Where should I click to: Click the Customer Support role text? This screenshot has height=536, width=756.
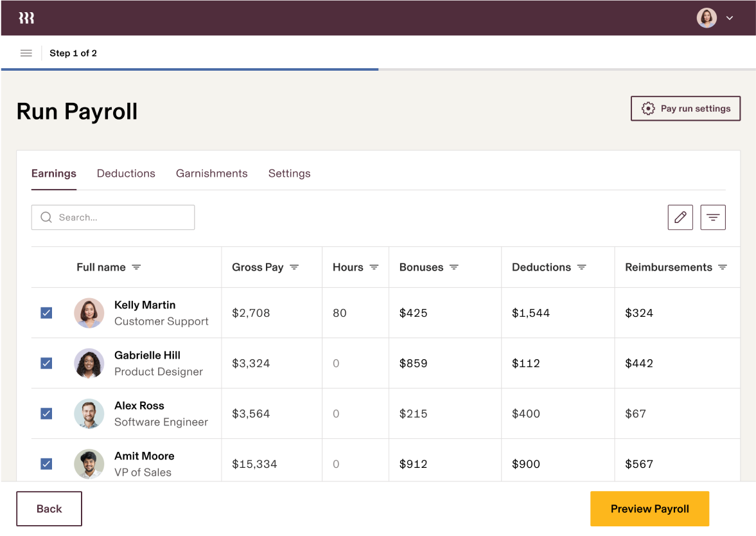pos(161,321)
